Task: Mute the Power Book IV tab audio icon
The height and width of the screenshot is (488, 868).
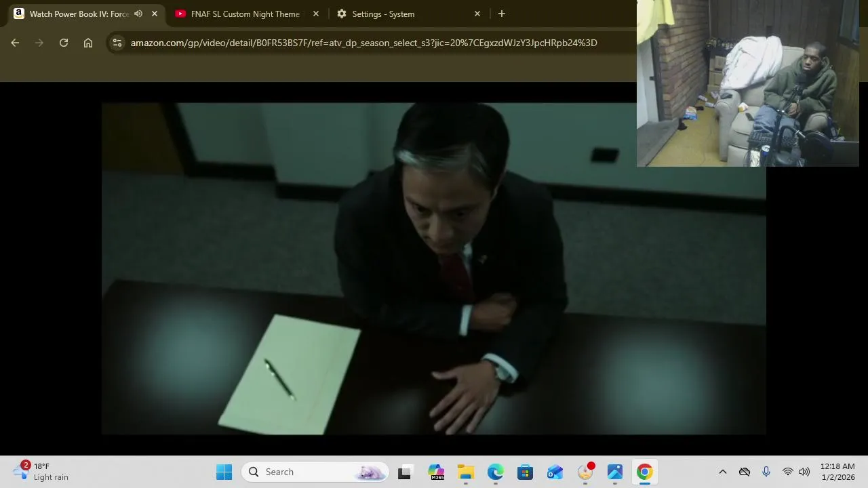Action: [138, 14]
